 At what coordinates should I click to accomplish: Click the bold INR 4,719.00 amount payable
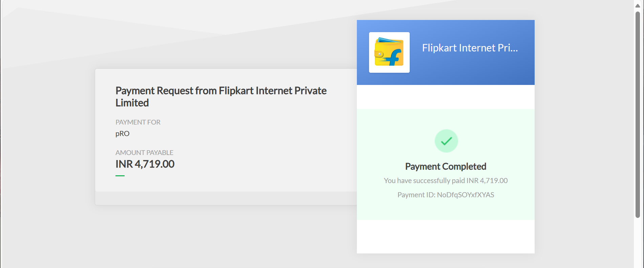(x=145, y=164)
